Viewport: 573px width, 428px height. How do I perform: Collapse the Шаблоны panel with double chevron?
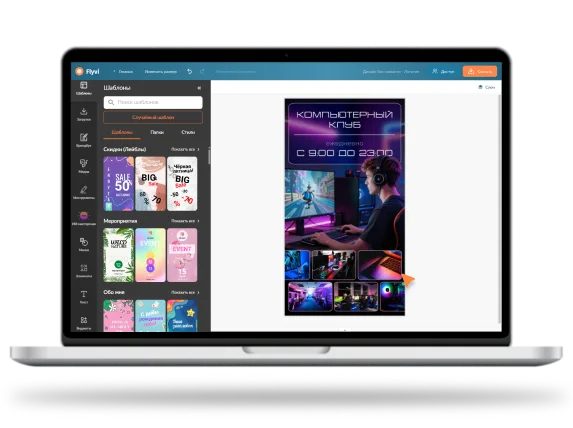[199, 88]
